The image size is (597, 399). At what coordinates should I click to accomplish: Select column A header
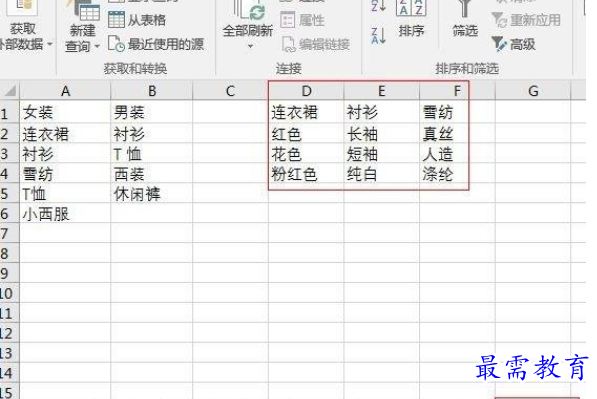[x=65, y=91]
